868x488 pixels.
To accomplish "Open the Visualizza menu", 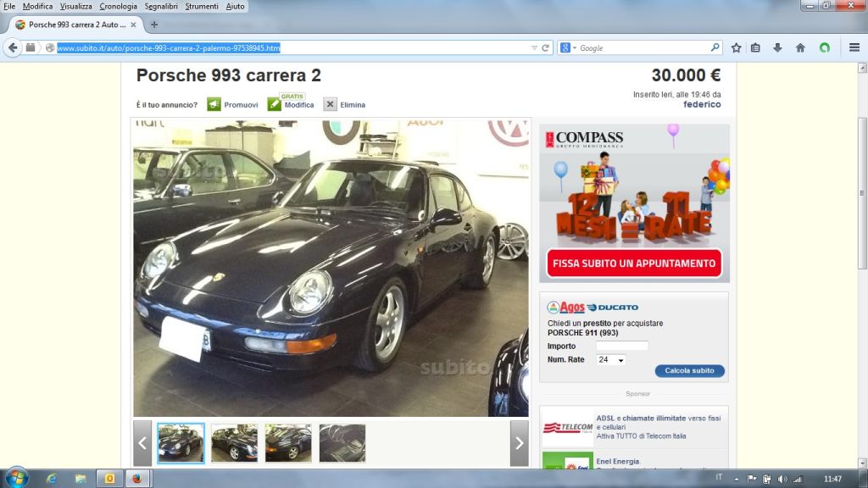I will coord(75,6).
